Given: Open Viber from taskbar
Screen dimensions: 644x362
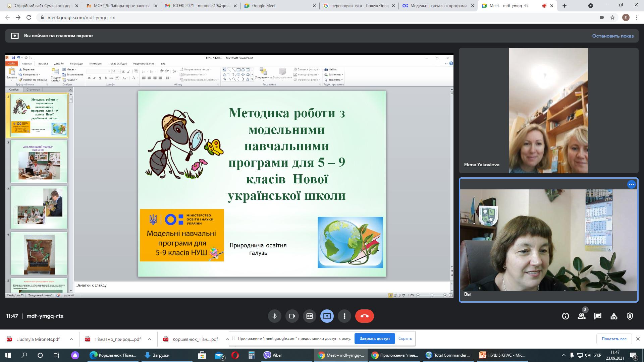Looking at the screenshot, I should point(273,355).
